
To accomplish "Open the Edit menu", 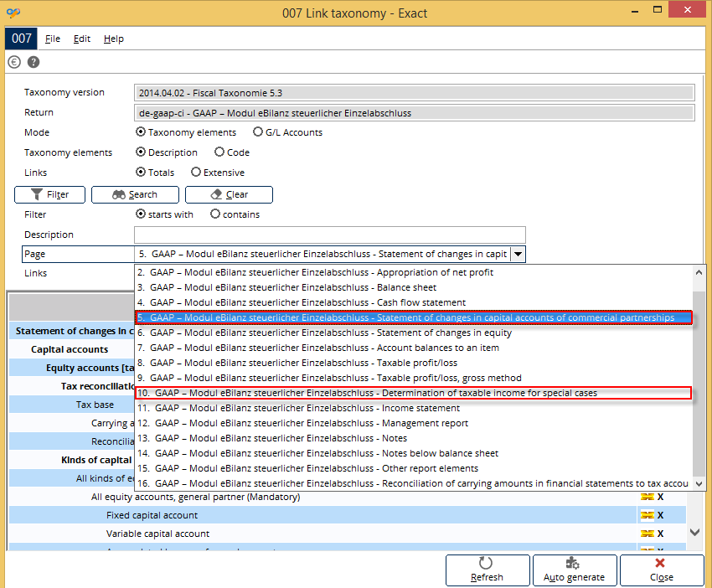I will pos(82,39).
